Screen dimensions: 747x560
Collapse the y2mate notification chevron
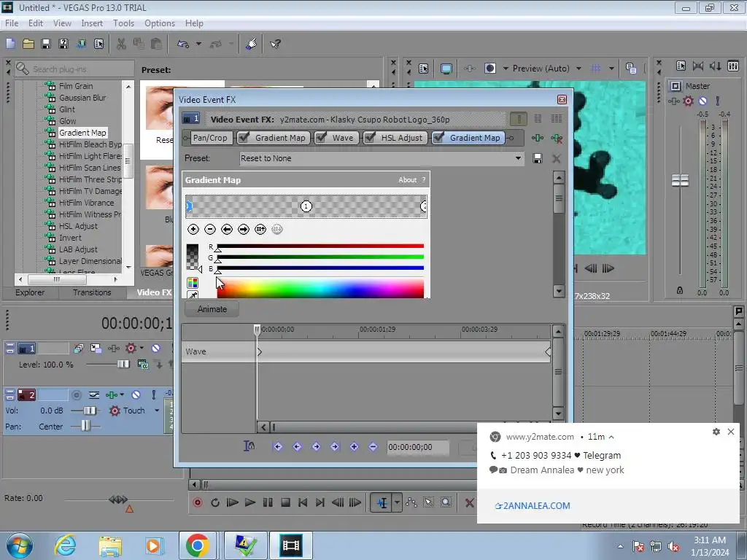(611, 437)
